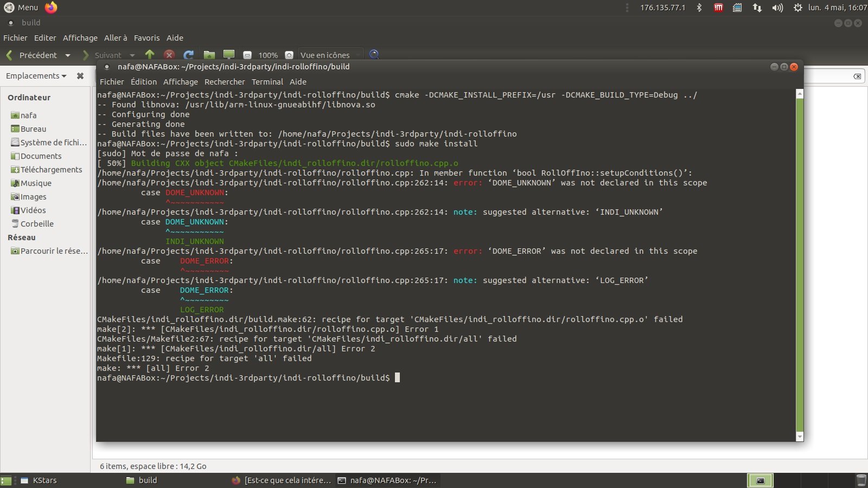Zoom in with the plus icon
The height and width of the screenshot is (488, 868).
click(x=289, y=55)
